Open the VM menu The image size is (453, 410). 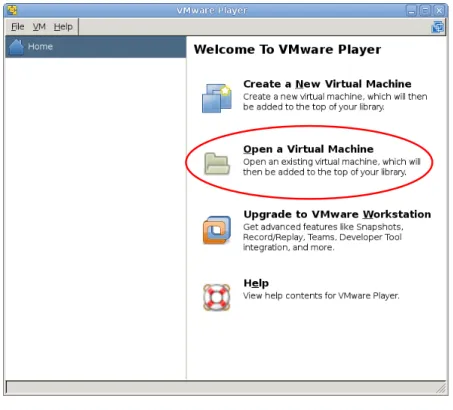39,27
